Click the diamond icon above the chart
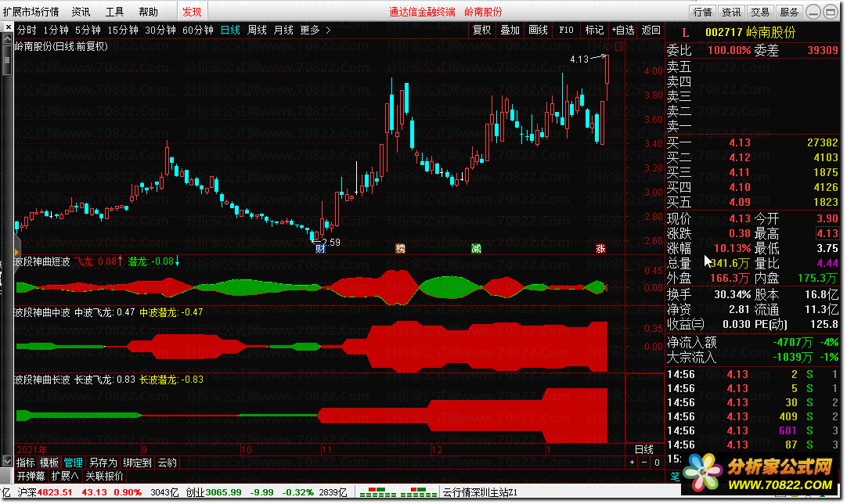847x504 pixels. 607,46
